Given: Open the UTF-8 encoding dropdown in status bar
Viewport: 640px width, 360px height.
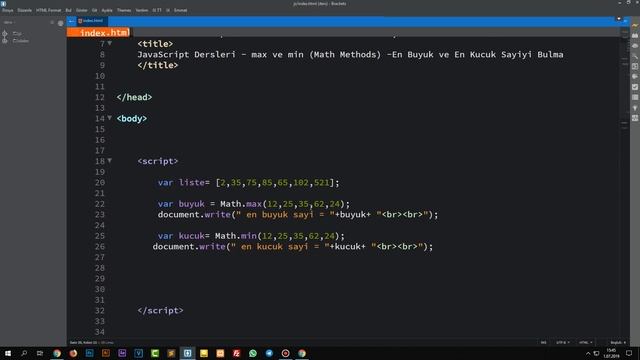Looking at the screenshot, I should (562, 343).
